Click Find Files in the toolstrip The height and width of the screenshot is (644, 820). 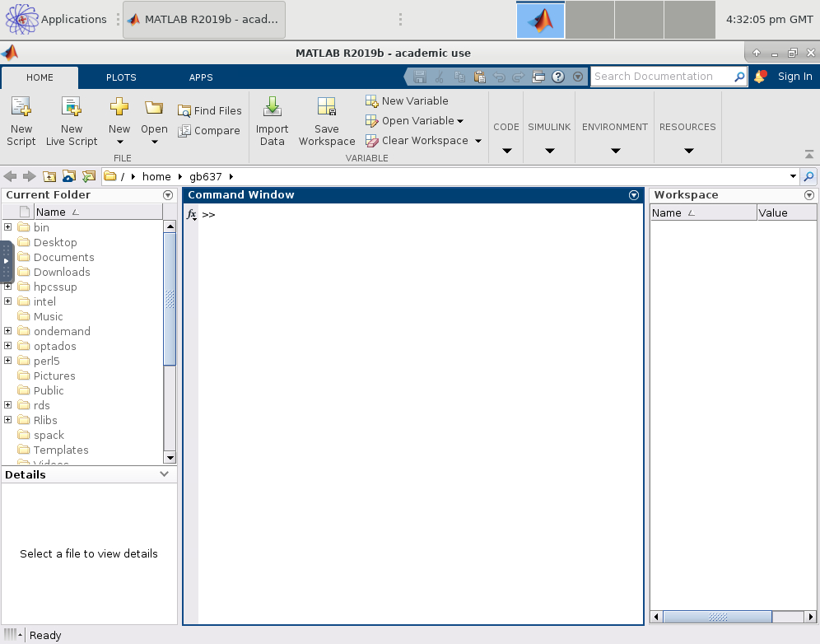210,110
